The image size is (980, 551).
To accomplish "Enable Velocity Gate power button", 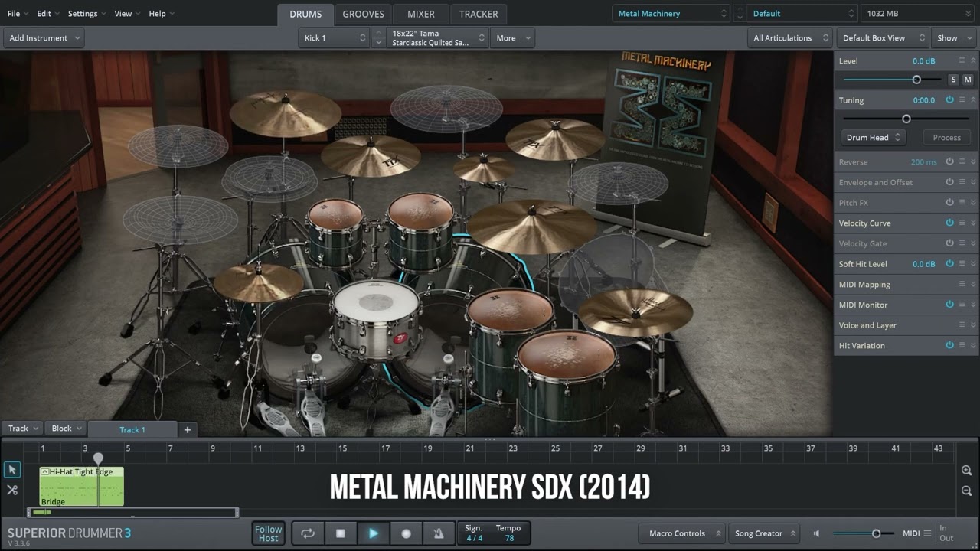I will pos(949,243).
